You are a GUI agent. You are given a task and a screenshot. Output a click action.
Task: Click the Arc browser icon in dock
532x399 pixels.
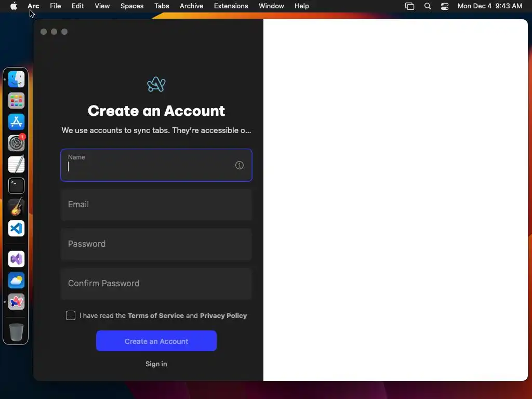16,302
